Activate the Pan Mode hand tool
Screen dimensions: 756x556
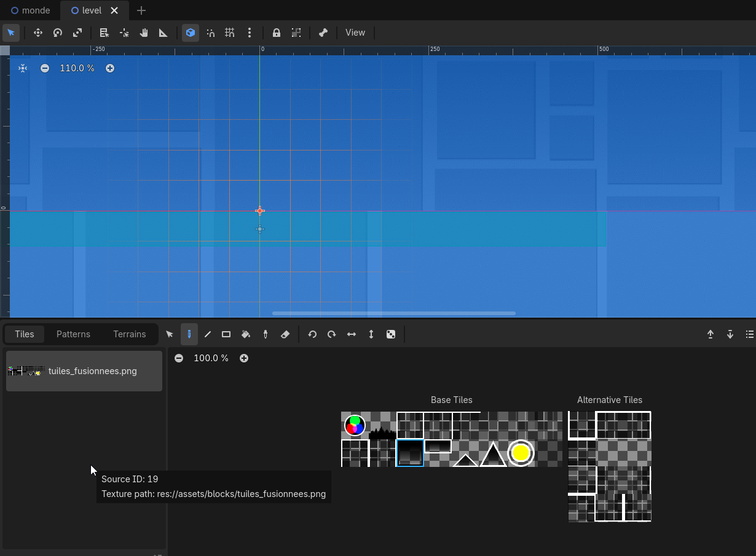[x=144, y=33]
